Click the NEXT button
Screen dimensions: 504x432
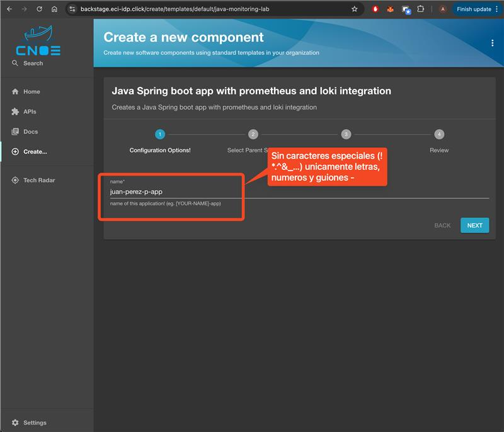(x=474, y=225)
